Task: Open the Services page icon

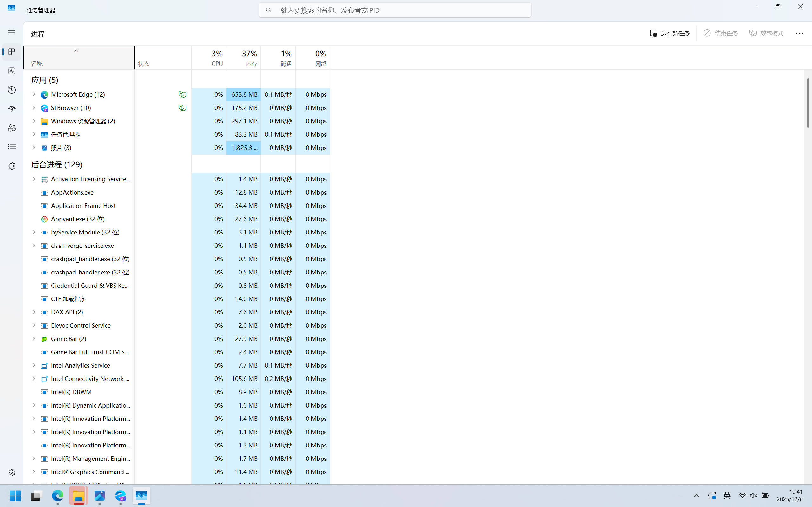Action: [x=12, y=166]
